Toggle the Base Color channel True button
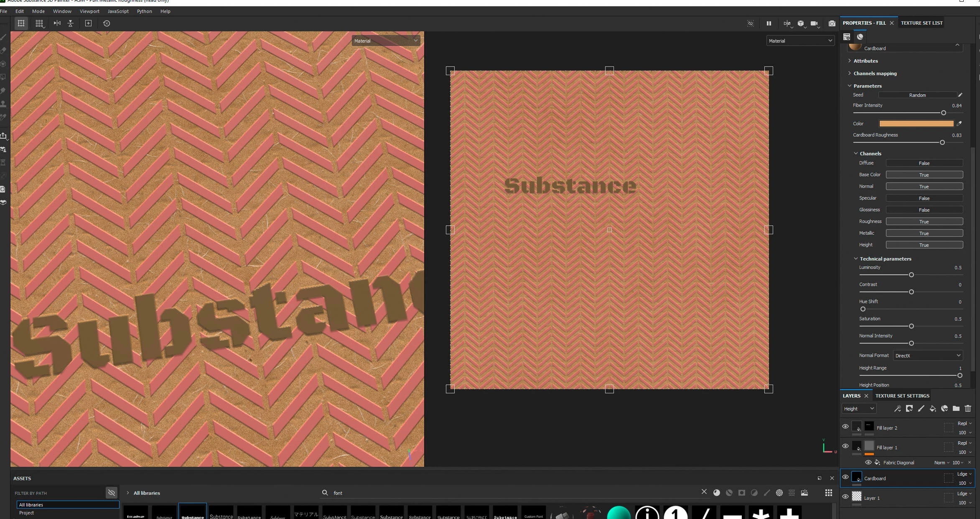 (x=924, y=175)
